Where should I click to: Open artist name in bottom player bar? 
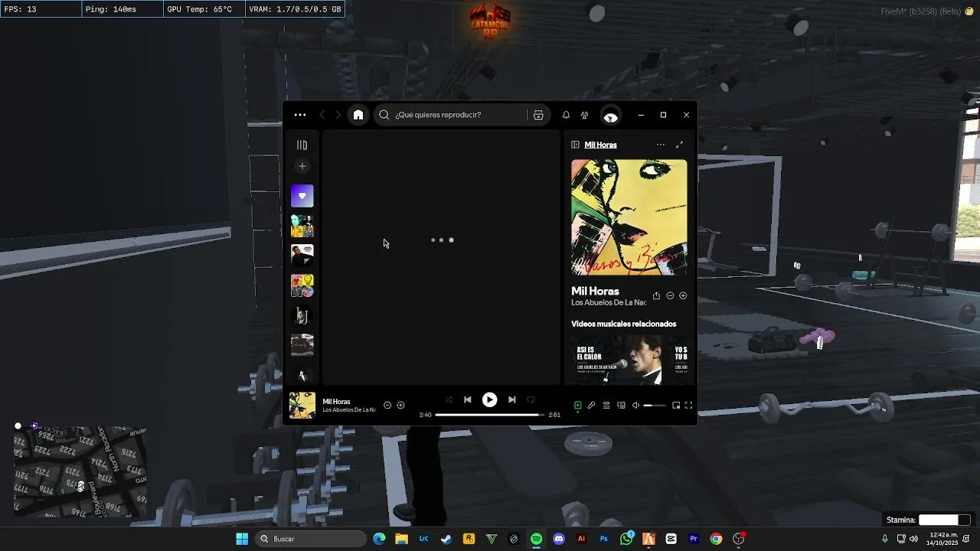pyautogui.click(x=349, y=410)
